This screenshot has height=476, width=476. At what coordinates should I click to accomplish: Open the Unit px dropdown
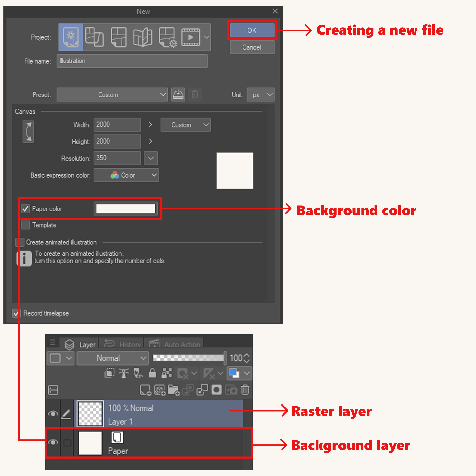pos(260,95)
